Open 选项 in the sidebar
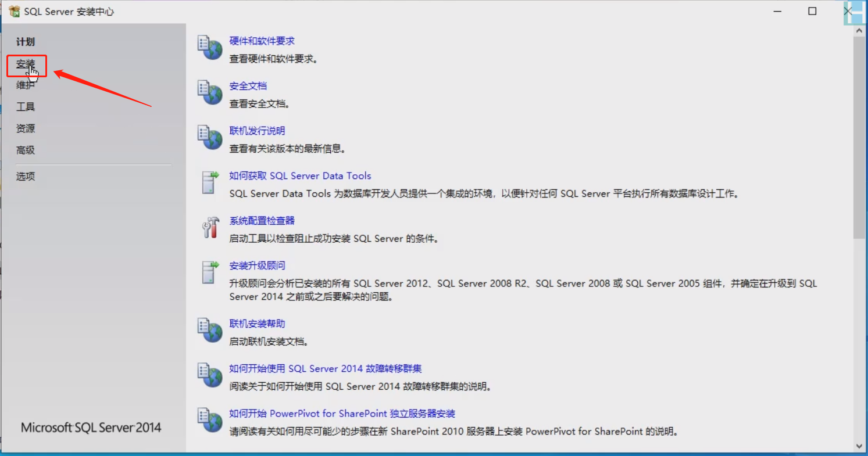The image size is (868, 456). click(x=26, y=177)
